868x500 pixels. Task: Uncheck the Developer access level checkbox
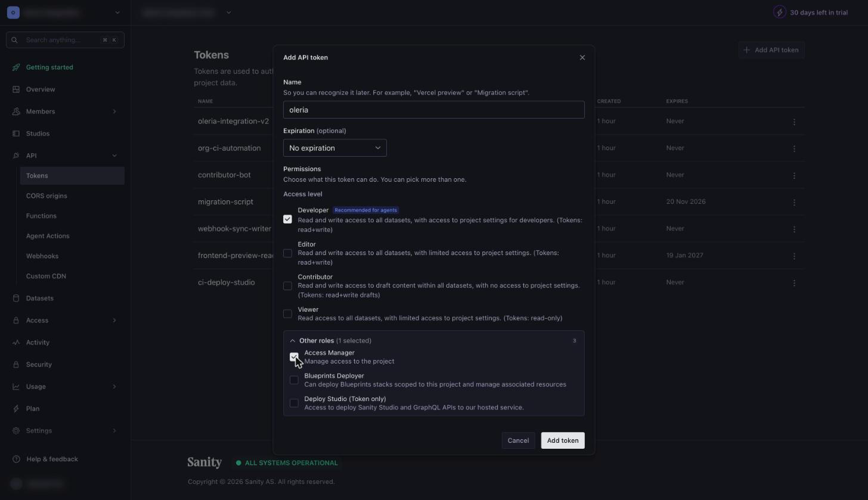coord(287,219)
